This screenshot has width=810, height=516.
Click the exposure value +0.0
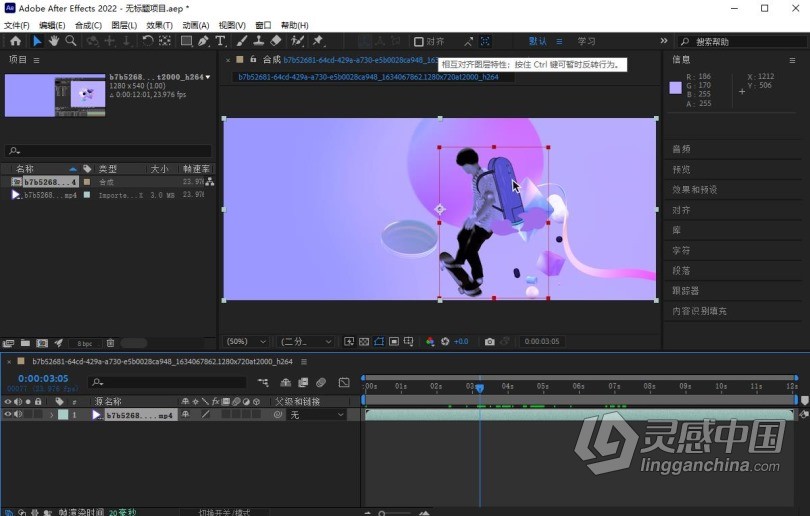pos(461,341)
